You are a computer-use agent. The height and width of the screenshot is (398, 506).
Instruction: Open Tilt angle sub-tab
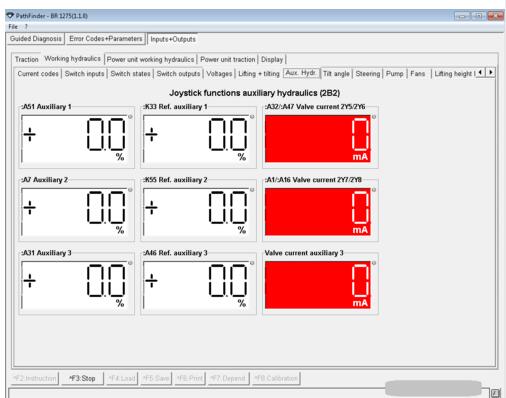[x=336, y=74]
